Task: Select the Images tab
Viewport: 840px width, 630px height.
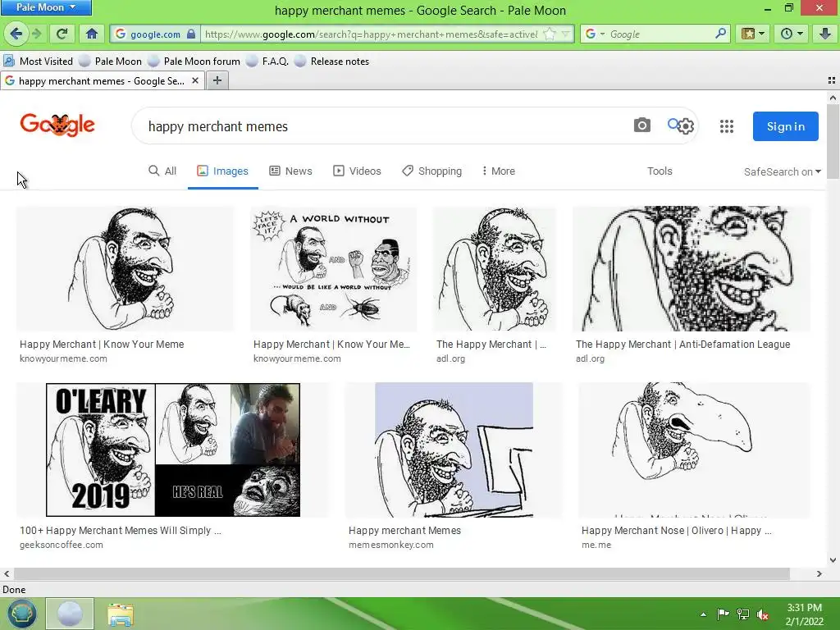Action: tap(222, 171)
